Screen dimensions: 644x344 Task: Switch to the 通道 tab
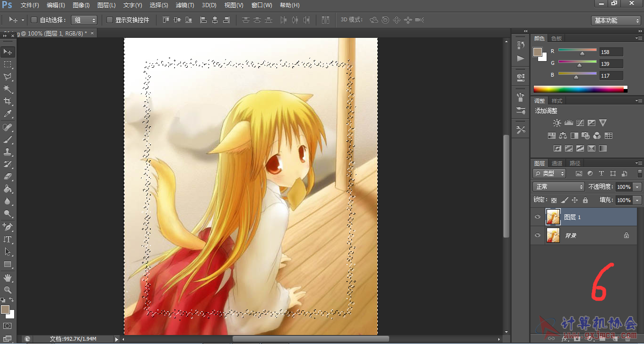click(x=557, y=163)
